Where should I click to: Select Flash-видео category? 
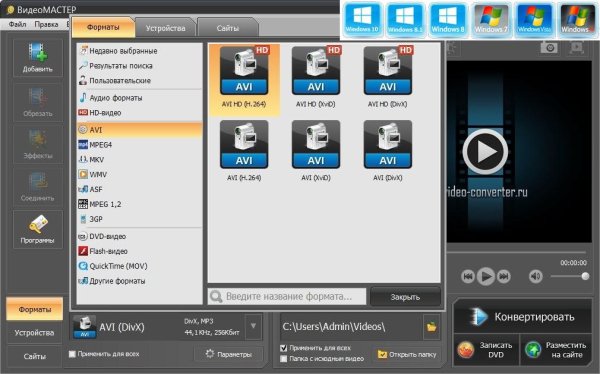tap(139, 252)
